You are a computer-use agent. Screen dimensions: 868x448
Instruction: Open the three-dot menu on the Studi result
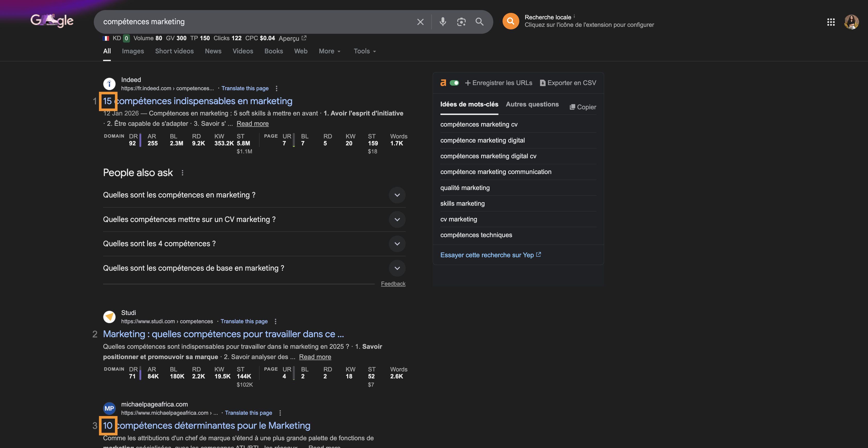pyautogui.click(x=276, y=321)
